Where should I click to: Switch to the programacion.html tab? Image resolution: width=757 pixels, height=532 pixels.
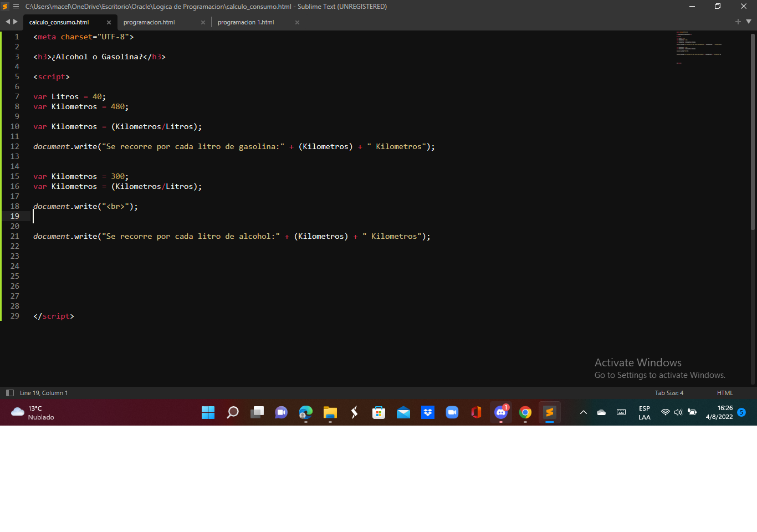point(149,22)
